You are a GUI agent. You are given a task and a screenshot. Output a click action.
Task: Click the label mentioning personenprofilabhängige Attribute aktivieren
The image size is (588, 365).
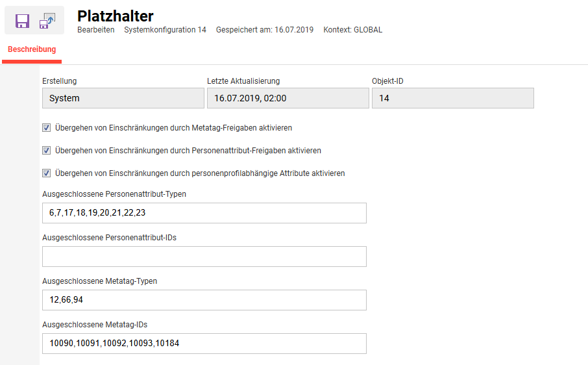coord(200,173)
